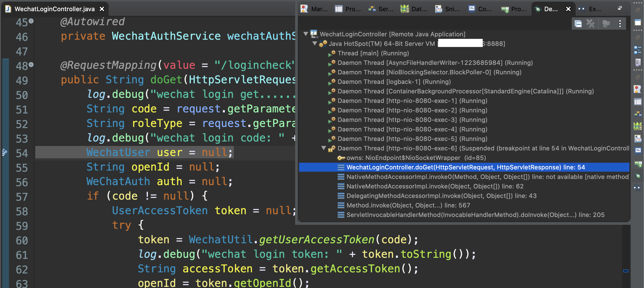The height and width of the screenshot is (288, 644).
Task: Select ContainerBackgroundProcessor daemon thread row
Action: (x=464, y=91)
